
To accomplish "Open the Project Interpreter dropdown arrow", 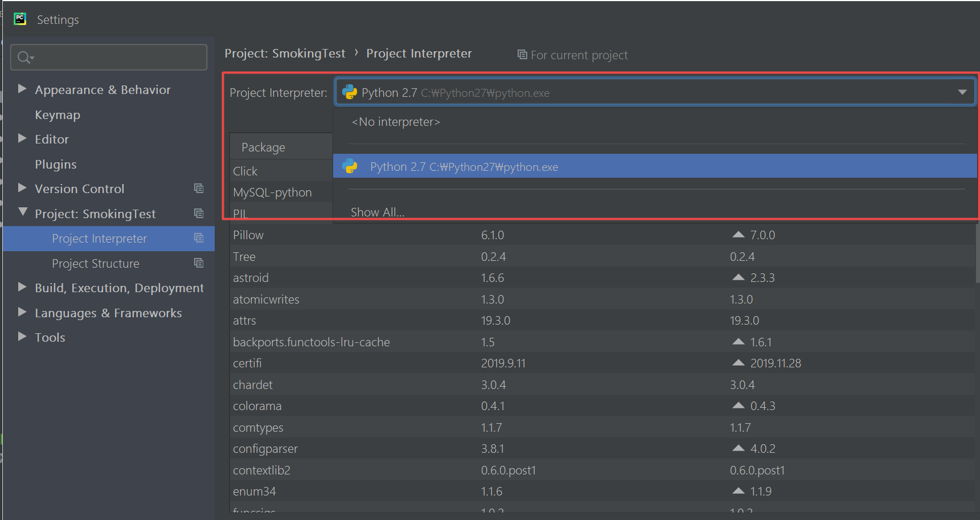I will click(962, 92).
